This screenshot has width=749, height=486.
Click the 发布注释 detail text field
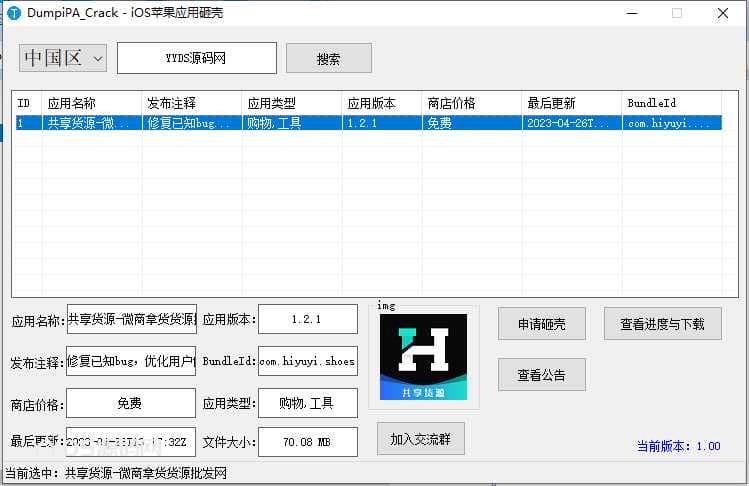(x=131, y=361)
